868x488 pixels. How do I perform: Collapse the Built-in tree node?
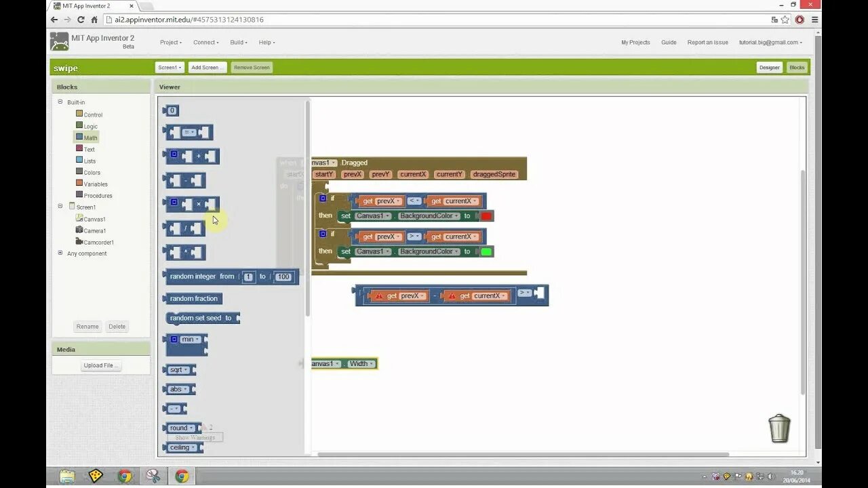(60, 102)
